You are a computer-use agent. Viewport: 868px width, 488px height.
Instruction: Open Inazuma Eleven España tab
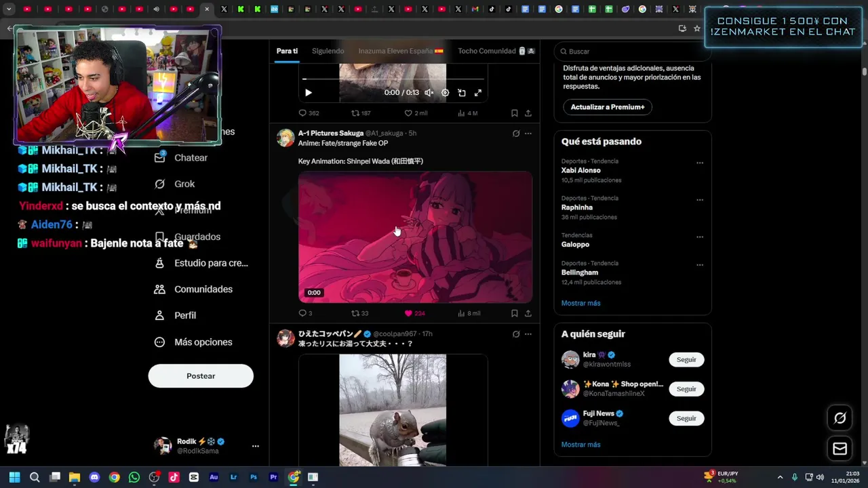401,51
